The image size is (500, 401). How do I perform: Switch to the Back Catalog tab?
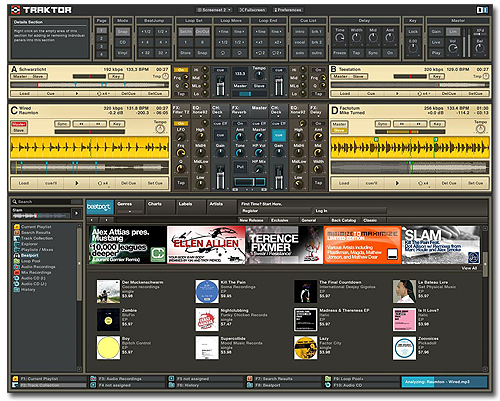coord(343,220)
